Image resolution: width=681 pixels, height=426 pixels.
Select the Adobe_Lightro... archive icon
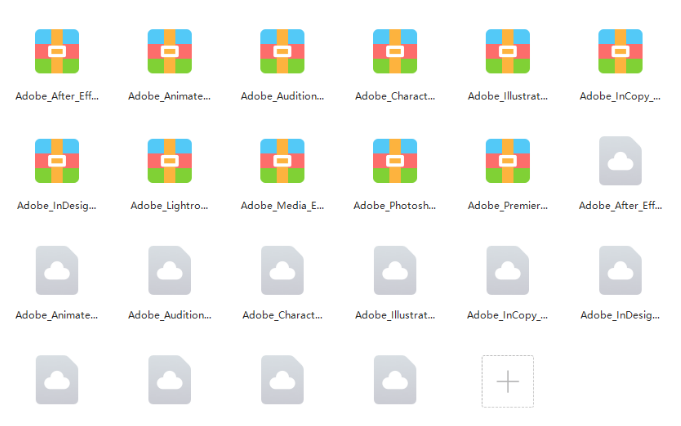click(x=170, y=161)
